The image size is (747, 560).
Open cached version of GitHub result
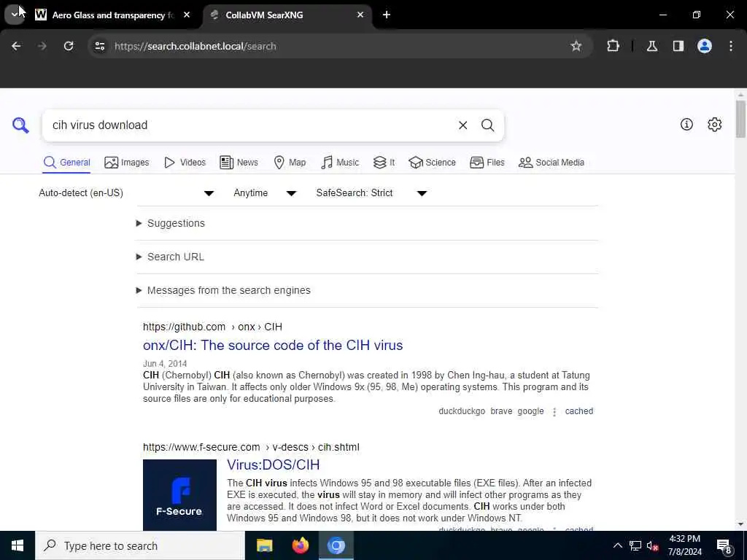click(578, 411)
